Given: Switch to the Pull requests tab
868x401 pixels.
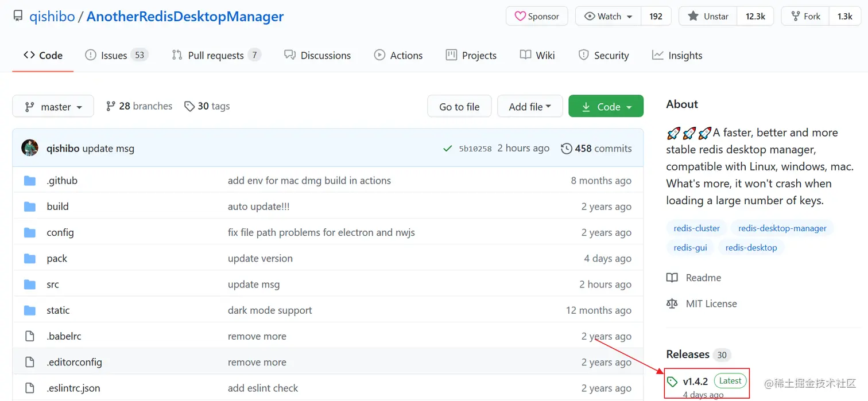Looking at the screenshot, I should 216,55.
